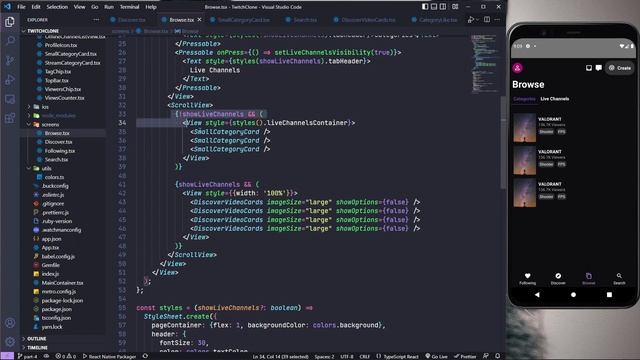Click the errors and warnings counter
This screenshot has width=640, height=360.
pyautogui.click(x=65, y=356)
